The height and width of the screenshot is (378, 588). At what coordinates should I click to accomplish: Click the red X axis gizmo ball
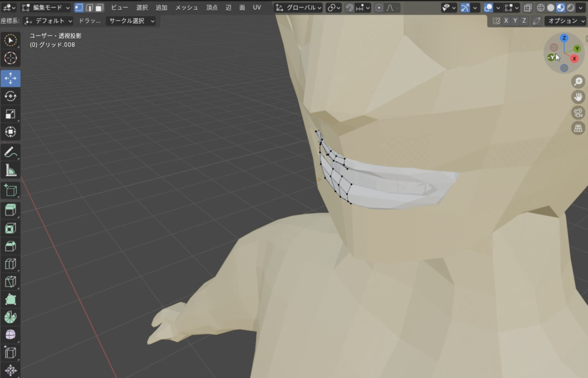[574, 59]
